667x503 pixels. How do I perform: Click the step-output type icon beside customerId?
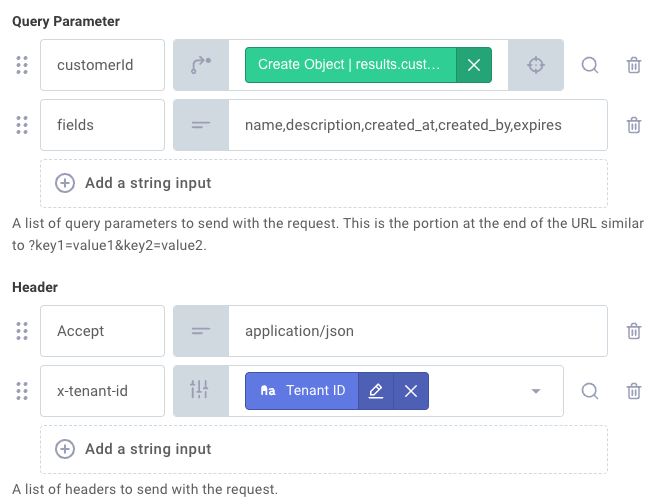[201, 65]
